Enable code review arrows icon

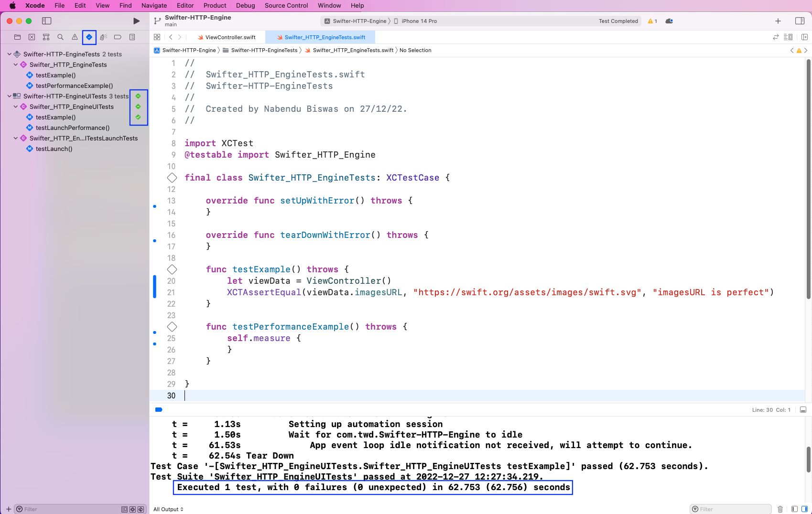(x=776, y=37)
